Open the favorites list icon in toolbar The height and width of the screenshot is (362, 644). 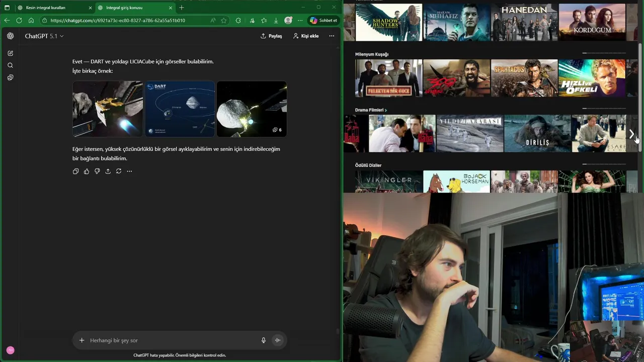264,21
